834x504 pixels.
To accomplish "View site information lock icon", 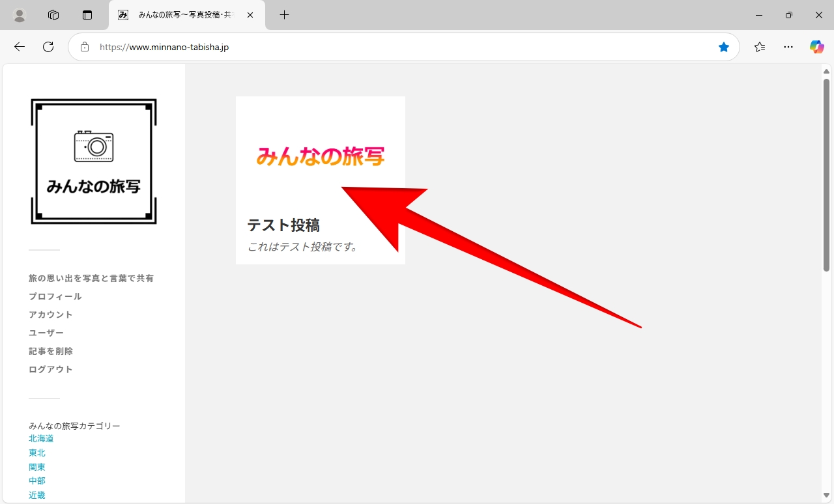I will point(84,47).
